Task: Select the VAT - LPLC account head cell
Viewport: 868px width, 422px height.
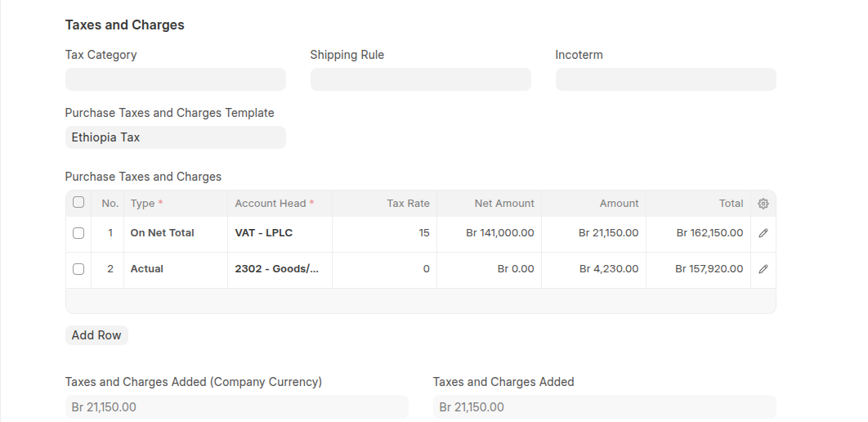Action: click(280, 233)
